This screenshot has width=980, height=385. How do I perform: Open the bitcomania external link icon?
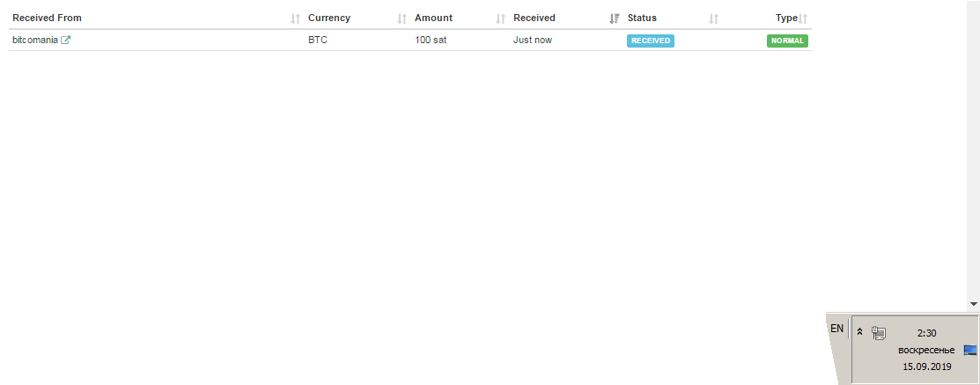[x=66, y=40]
